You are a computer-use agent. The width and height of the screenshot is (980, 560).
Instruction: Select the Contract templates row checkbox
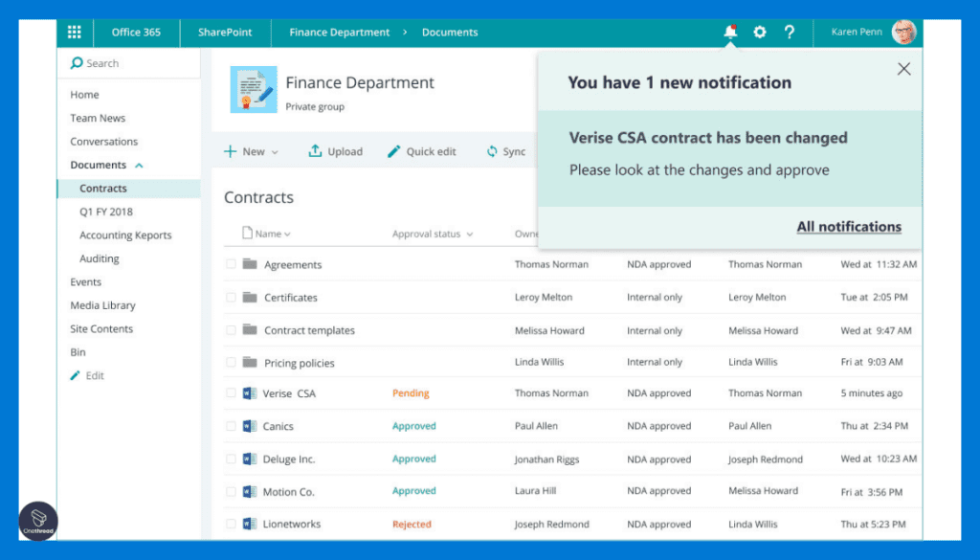tap(231, 329)
